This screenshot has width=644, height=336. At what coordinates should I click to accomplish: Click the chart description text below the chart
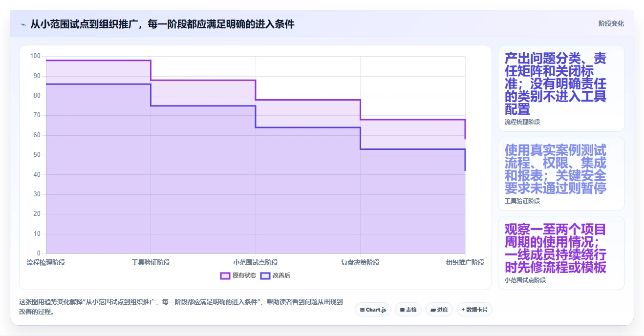[181, 307]
